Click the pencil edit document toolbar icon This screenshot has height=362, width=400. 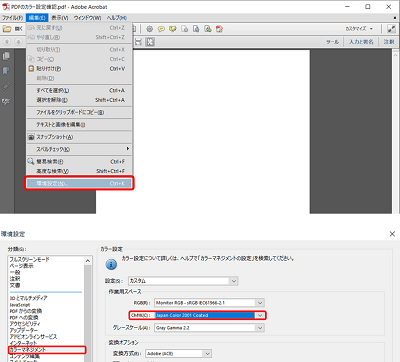click(x=220, y=29)
